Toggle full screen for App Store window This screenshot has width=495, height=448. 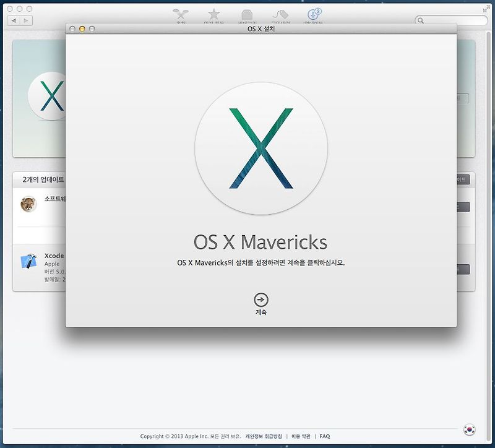tap(486, 9)
